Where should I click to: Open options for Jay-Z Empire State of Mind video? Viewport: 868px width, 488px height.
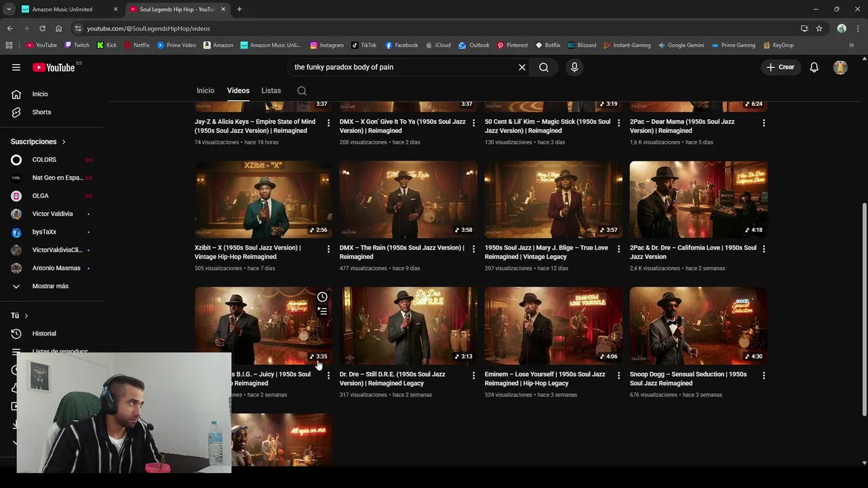click(328, 123)
